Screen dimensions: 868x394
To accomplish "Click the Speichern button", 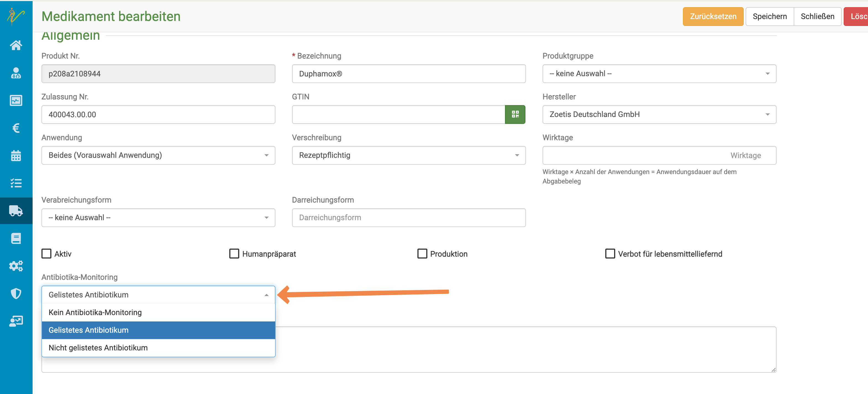I will point(770,17).
